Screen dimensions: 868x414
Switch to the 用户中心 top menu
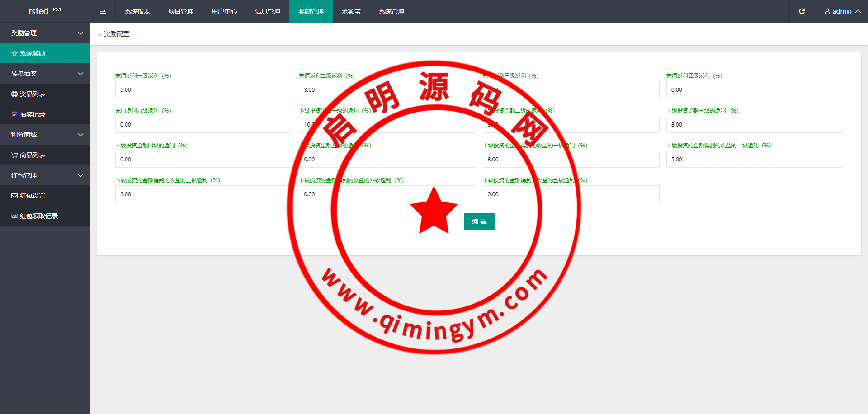(x=224, y=11)
